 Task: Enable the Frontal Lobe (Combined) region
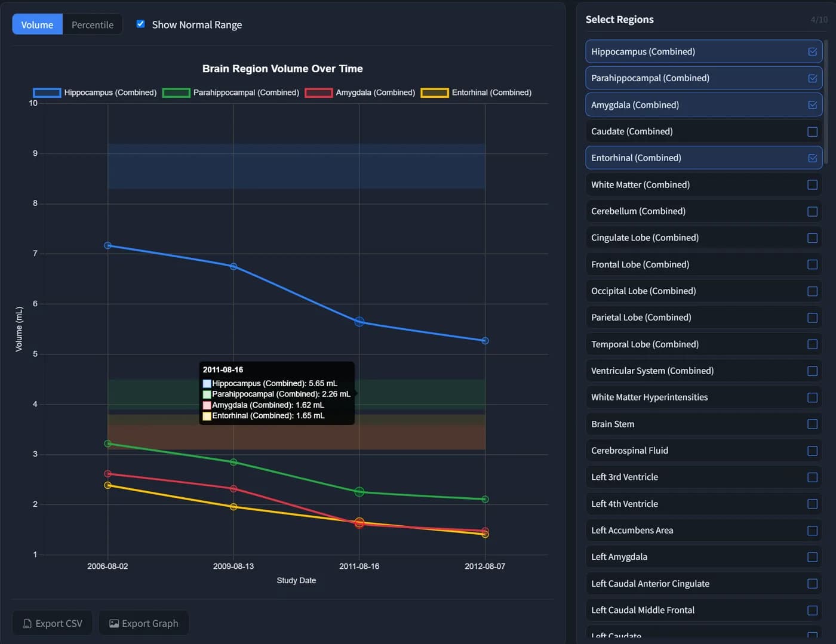point(704,264)
